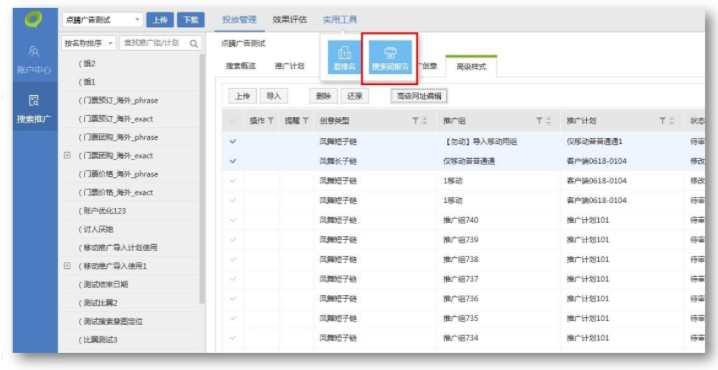Click the filter funnel in the 推广计划 column
Image resolution: width=718 pixels, height=370 pixels.
click(x=662, y=121)
